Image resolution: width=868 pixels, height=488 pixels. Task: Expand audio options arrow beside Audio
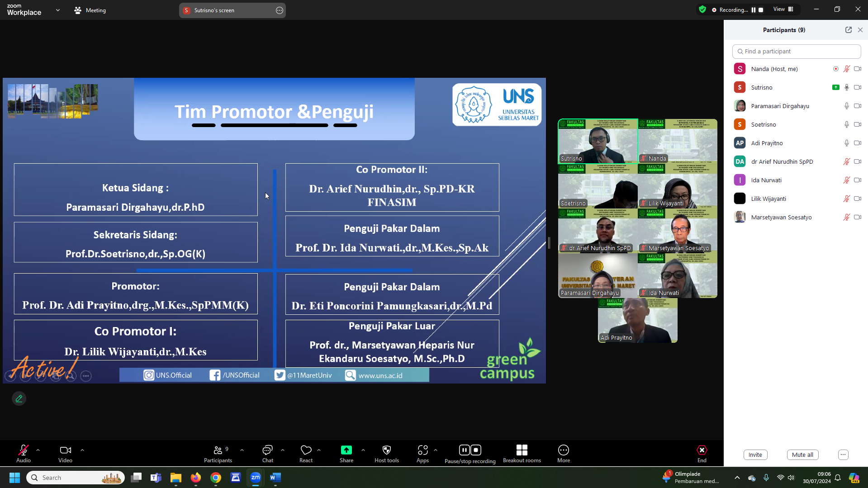pos(38,450)
